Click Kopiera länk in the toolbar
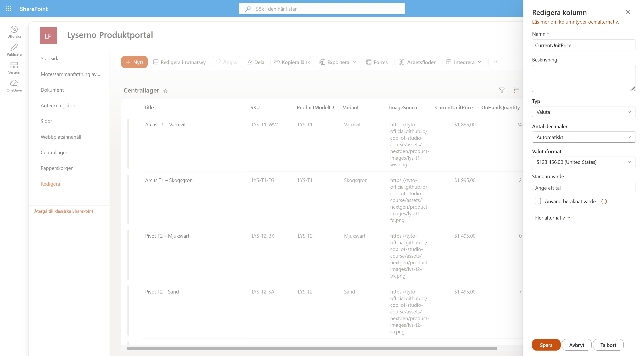Viewport: 644px width, 356px height. pyautogui.click(x=292, y=62)
